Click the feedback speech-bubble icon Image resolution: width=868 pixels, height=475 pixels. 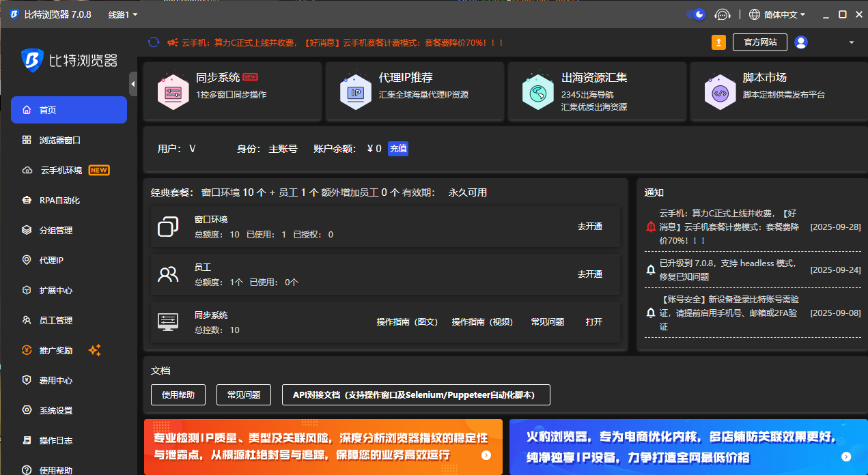pyautogui.click(x=723, y=14)
